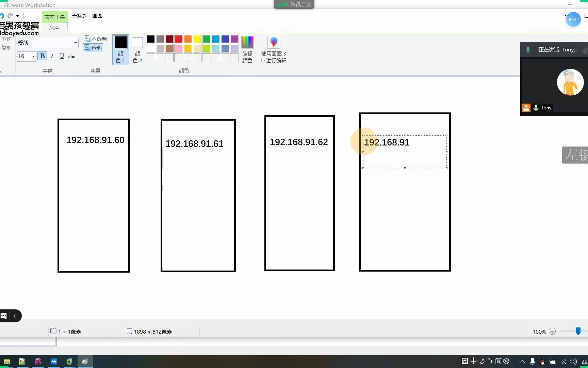Click the redo arrow in quick access toolbar
The width and height of the screenshot is (588, 368).
click(10, 16)
